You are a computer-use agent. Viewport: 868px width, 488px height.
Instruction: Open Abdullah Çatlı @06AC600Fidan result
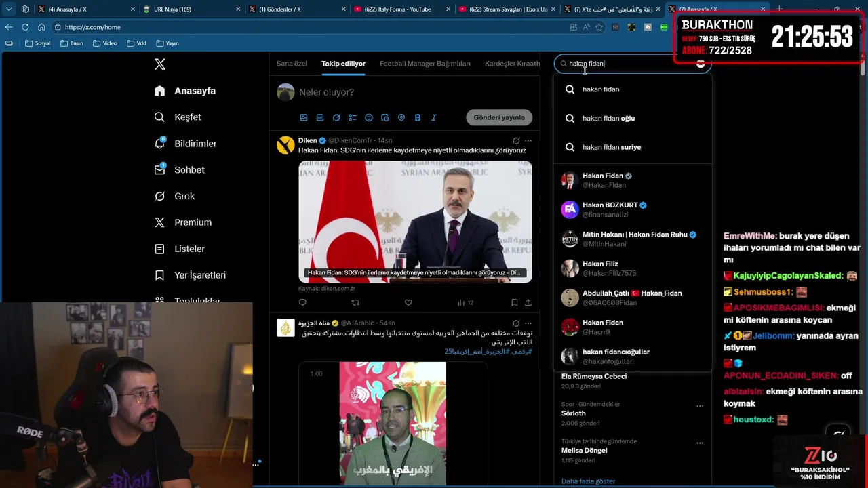[x=633, y=298]
